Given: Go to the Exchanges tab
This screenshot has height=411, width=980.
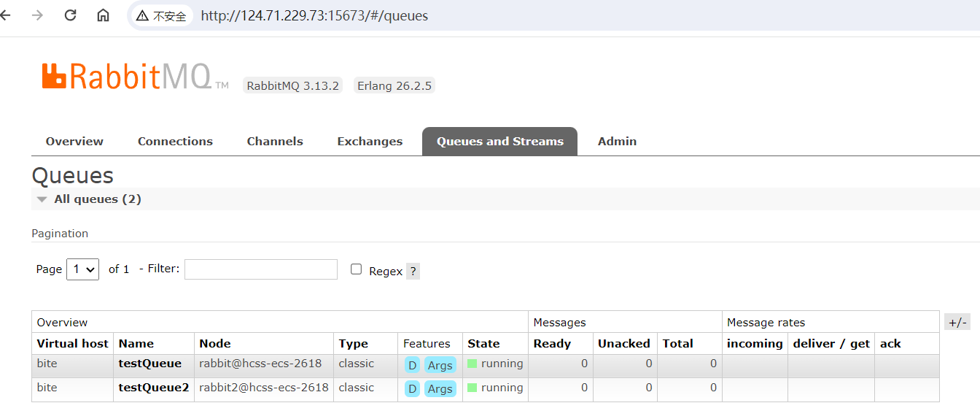Looking at the screenshot, I should (x=370, y=142).
